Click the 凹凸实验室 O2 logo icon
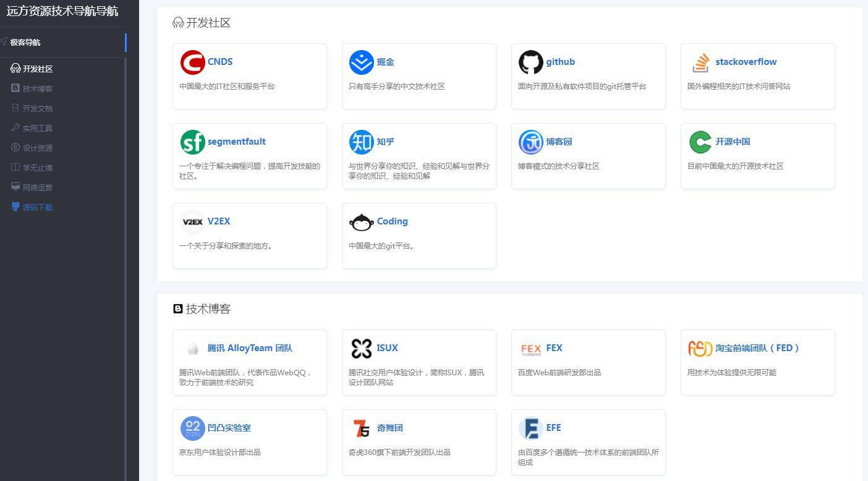 [x=192, y=428]
